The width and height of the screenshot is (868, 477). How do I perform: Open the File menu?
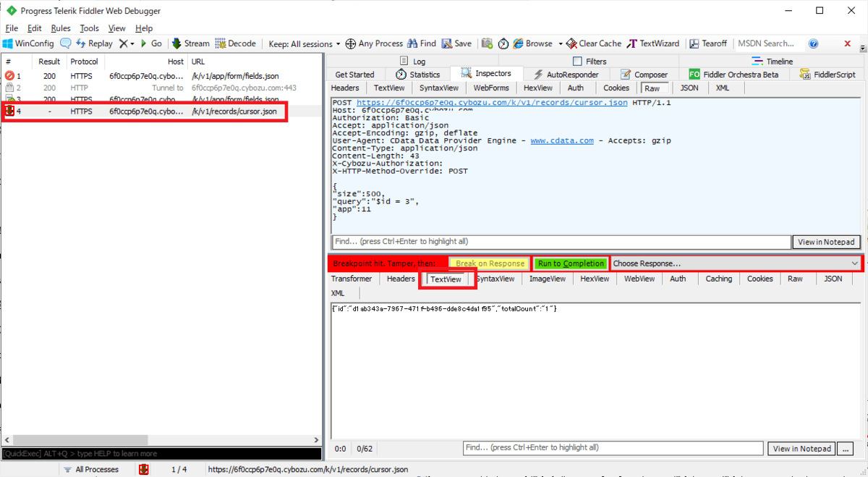(x=12, y=28)
